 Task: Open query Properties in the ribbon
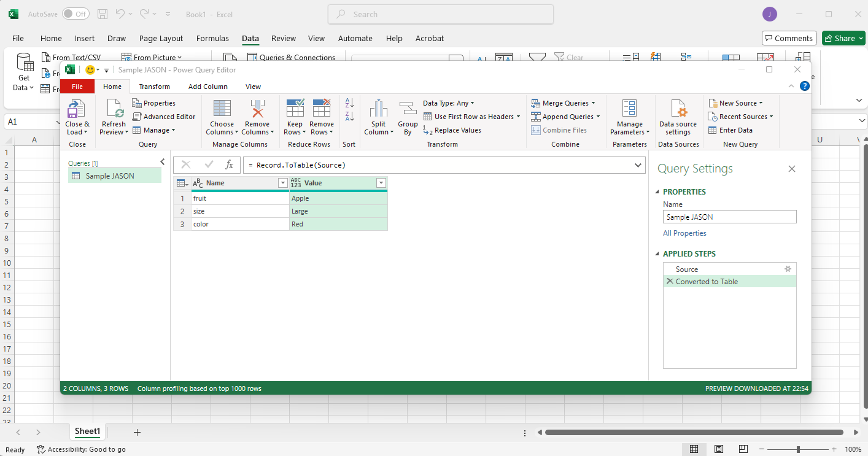click(x=154, y=103)
